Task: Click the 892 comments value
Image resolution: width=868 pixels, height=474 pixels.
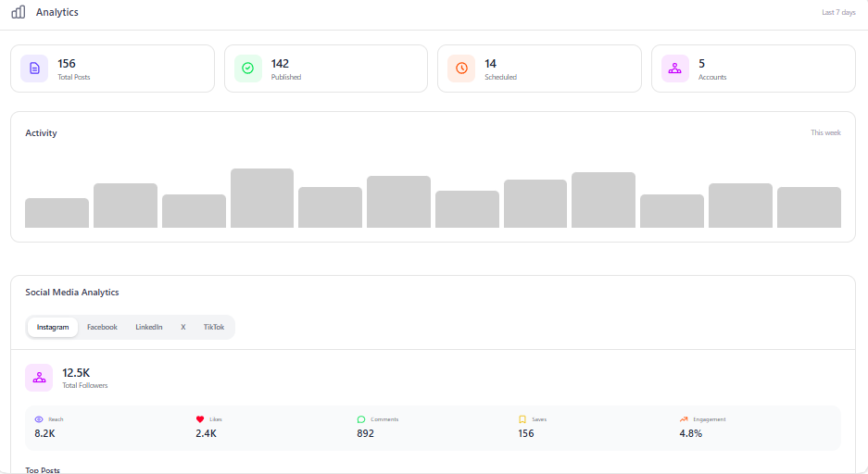Action: click(x=365, y=433)
